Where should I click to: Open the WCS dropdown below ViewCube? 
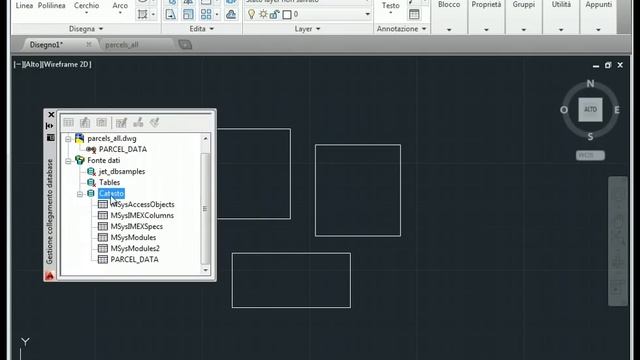pos(590,155)
